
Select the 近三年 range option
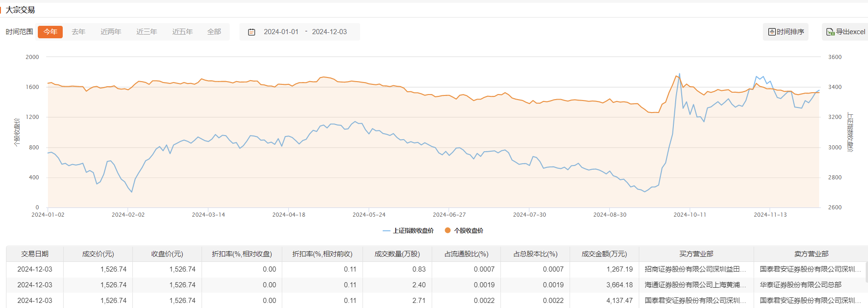point(147,32)
